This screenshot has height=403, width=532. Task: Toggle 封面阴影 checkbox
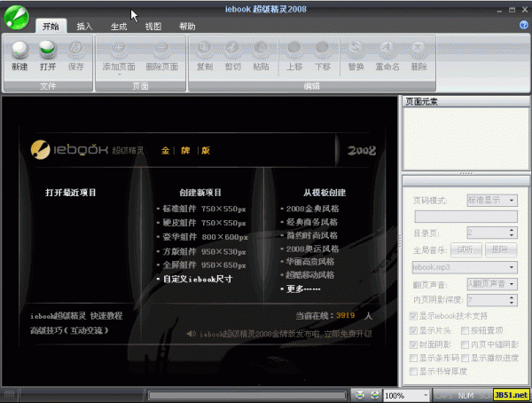[413, 344]
